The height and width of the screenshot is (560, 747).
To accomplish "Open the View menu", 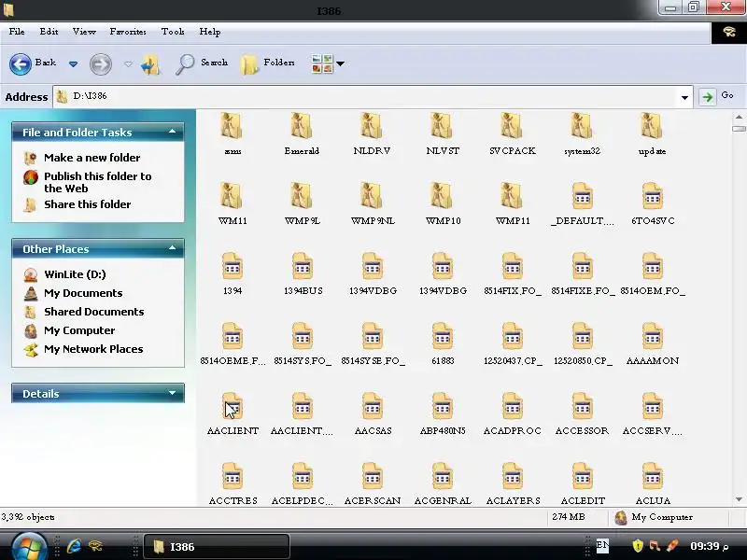I will 84,32.
